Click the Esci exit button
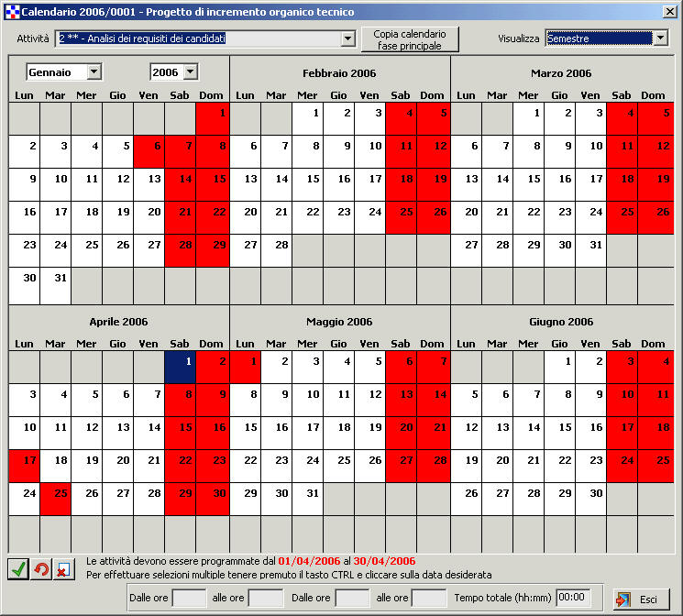Viewport: 683px width, 616px height. point(641,599)
